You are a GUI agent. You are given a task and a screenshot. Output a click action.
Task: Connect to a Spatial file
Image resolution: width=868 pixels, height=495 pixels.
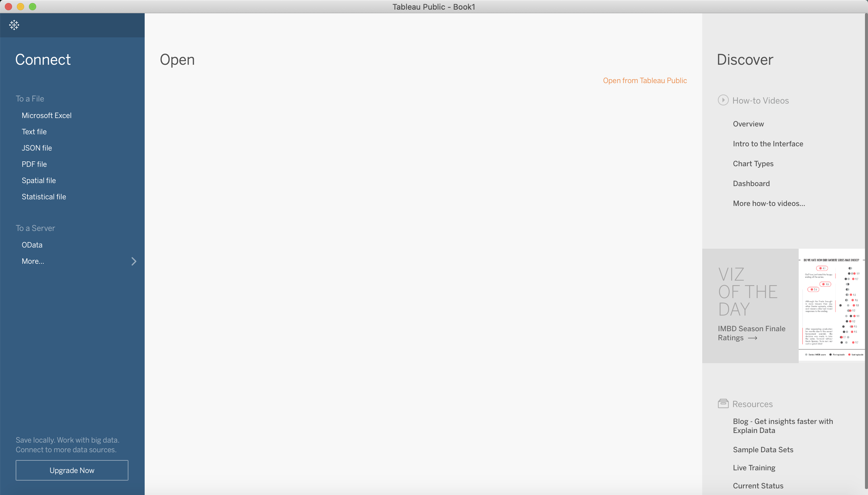click(x=39, y=181)
